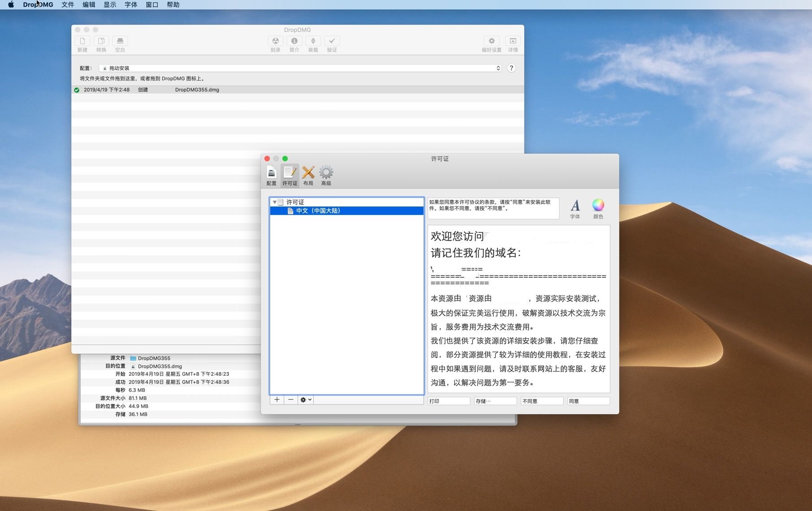The width and height of the screenshot is (812, 511).
Task: Click the question mark help button
Action: [x=511, y=68]
